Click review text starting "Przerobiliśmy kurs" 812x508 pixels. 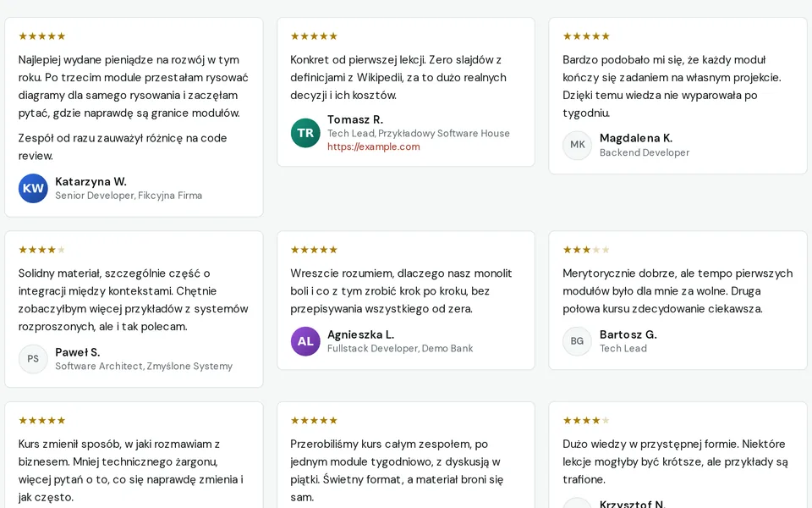click(x=397, y=470)
